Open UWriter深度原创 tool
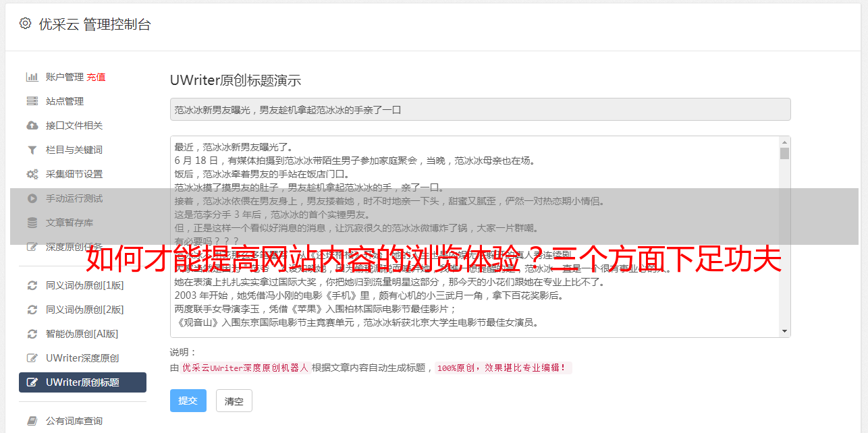Viewport: 868px width, 433px height. [x=82, y=358]
